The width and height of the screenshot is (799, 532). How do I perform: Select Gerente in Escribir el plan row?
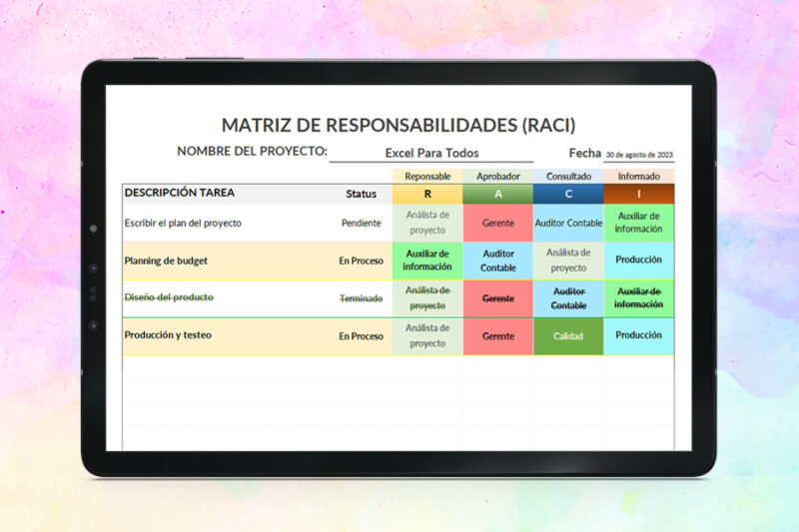[497, 223]
